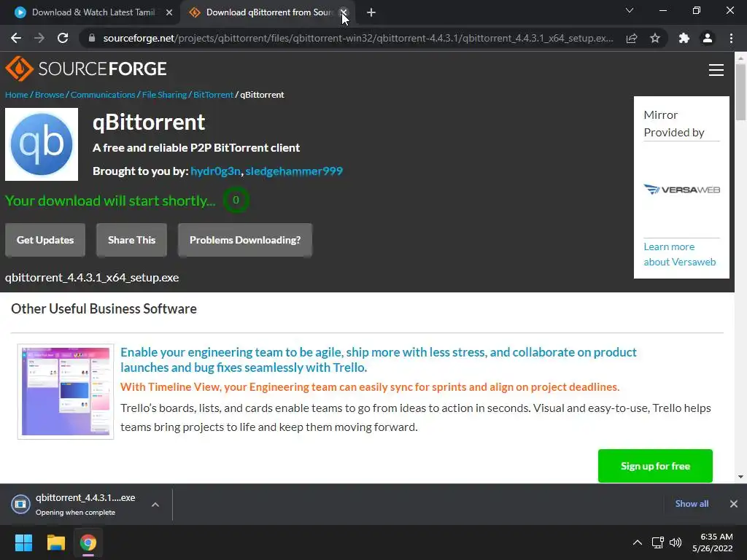The image size is (747, 560).
Task: Open the Chrome profile icon
Action: click(708, 38)
